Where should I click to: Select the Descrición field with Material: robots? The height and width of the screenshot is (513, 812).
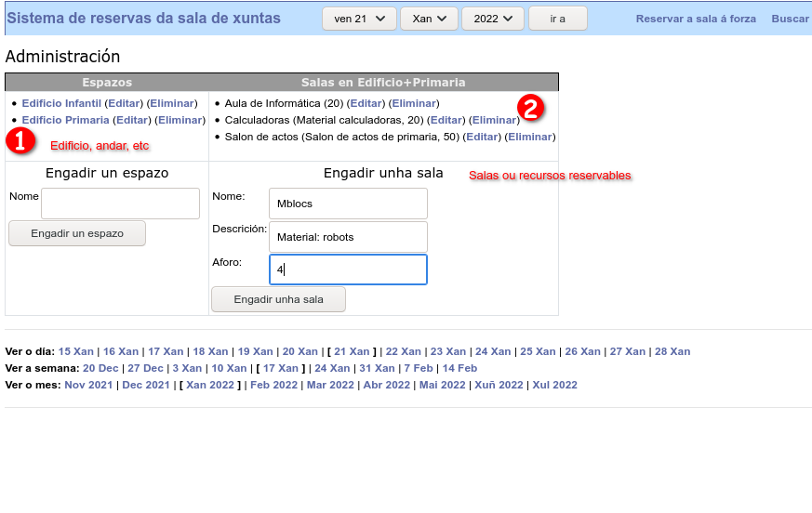click(x=347, y=236)
